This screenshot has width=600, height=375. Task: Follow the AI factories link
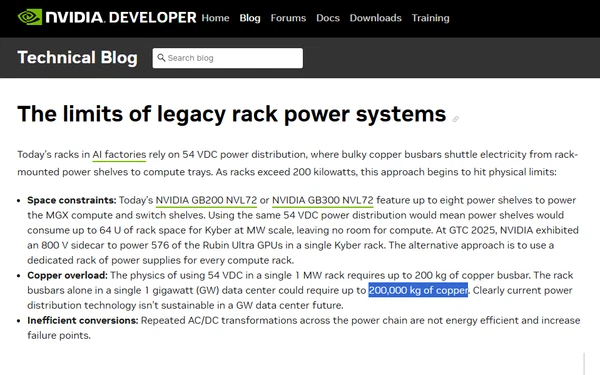(119, 155)
